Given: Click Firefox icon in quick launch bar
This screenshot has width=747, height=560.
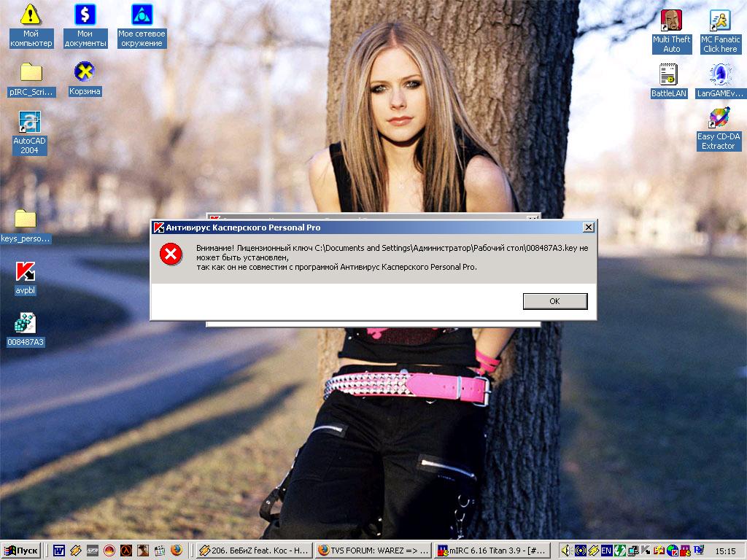Looking at the screenshot, I should click(177, 551).
